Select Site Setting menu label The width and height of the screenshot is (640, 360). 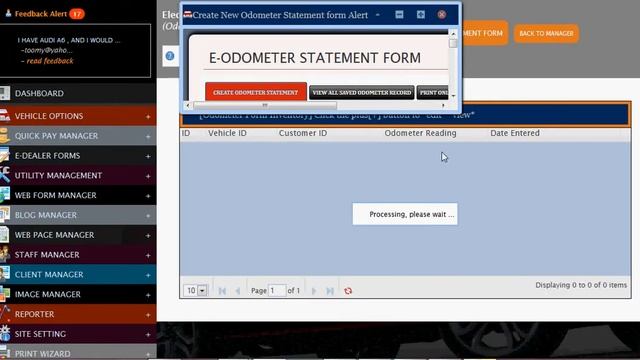click(40, 333)
